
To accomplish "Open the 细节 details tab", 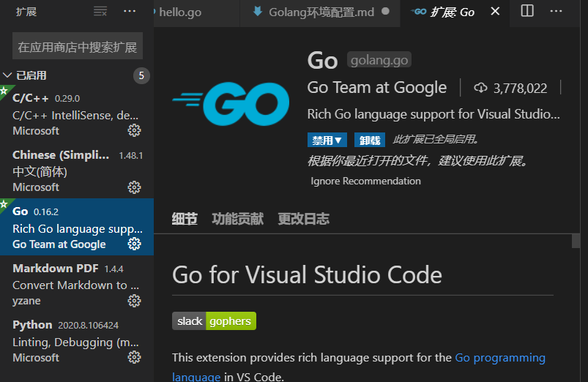I will [x=185, y=219].
